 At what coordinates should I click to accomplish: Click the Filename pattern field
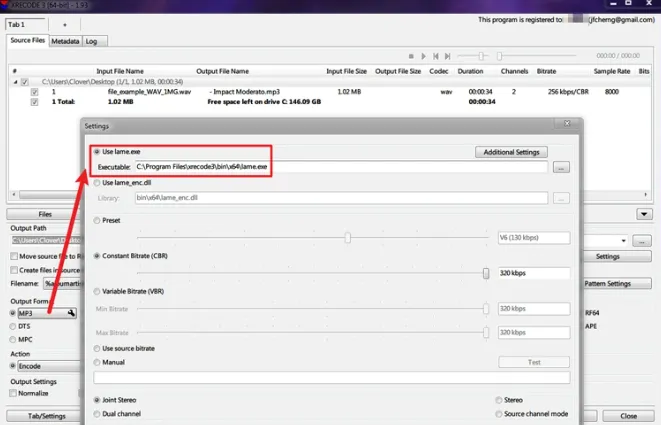coord(62,284)
